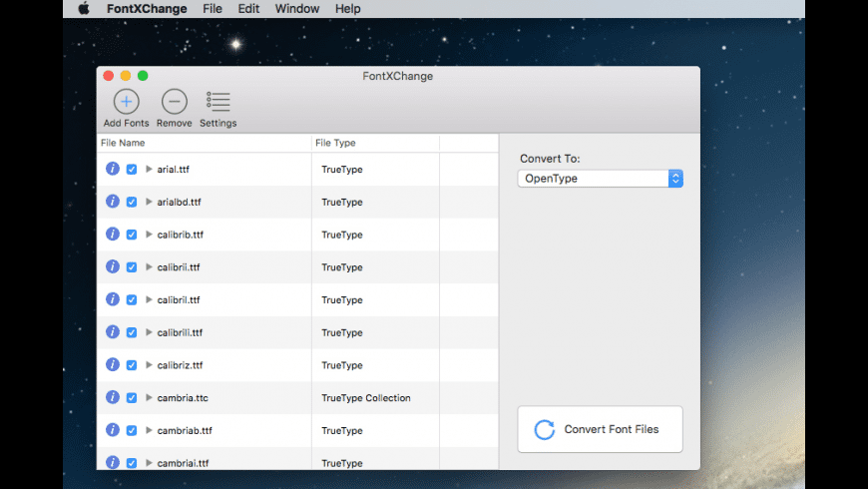Toggle the cambriab.ttf checkbox
The height and width of the screenshot is (489, 868).
pyautogui.click(x=132, y=431)
